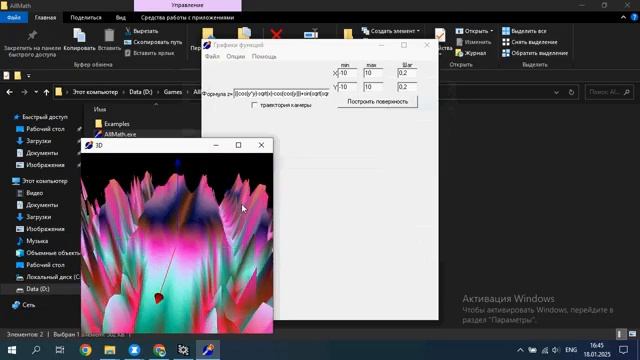The height and width of the screenshot is (360, 640).
Task: Open the quick access toolbar customize dropdown
Action: tap(29, 76)
